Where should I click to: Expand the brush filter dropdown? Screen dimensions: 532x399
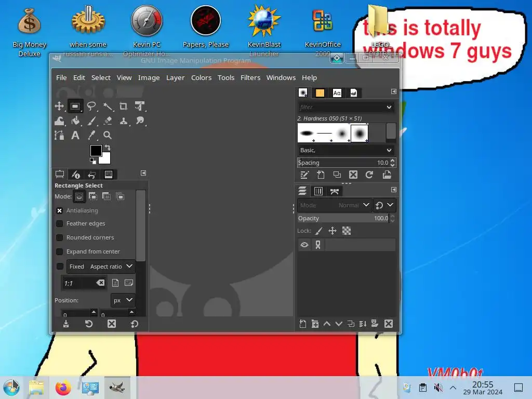389,107
